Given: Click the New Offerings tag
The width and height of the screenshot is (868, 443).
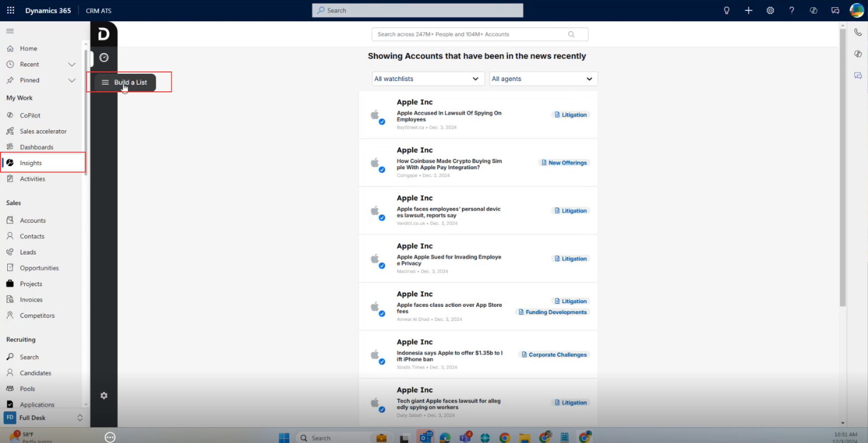Looking at the screenshot, I should [x=564, y=163].
